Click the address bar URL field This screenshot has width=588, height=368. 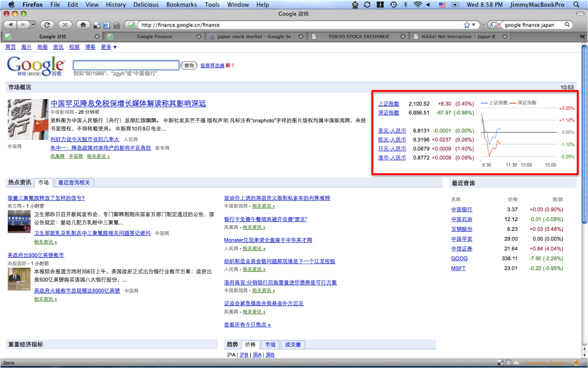301,25
